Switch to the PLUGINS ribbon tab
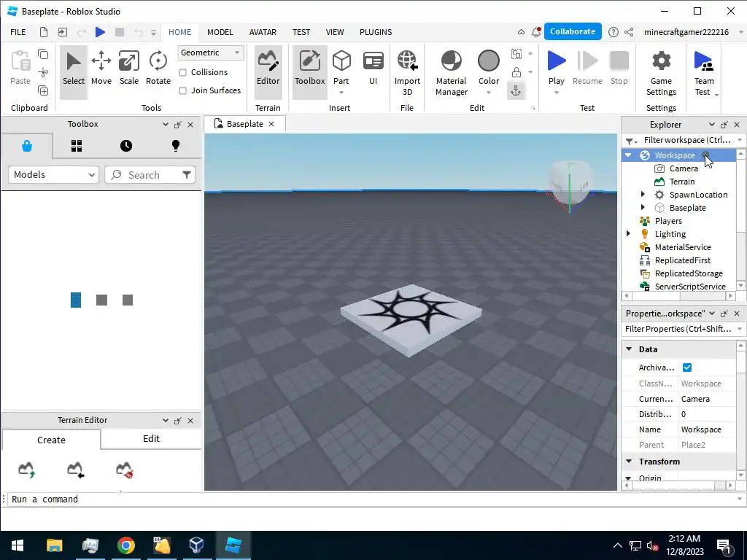Image resolution: width=747 pixels, height=560 pixels. click(x=376, y=32)
